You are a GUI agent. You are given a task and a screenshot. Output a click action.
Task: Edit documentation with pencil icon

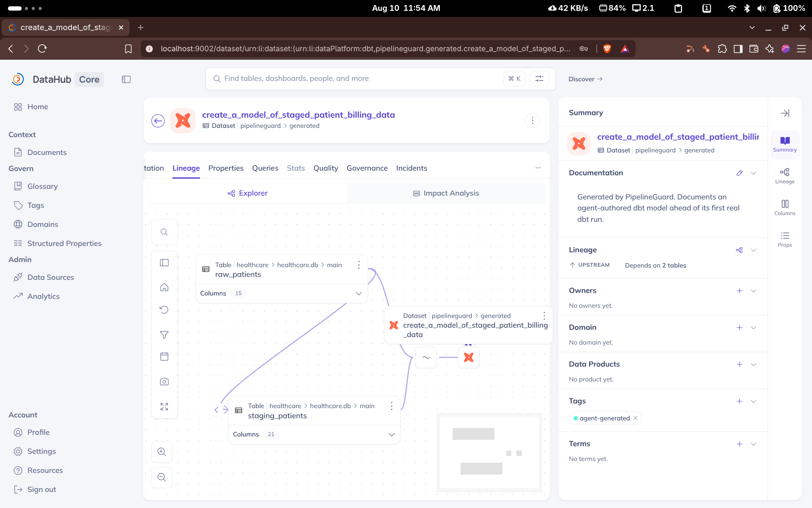(x=739, y=173)
